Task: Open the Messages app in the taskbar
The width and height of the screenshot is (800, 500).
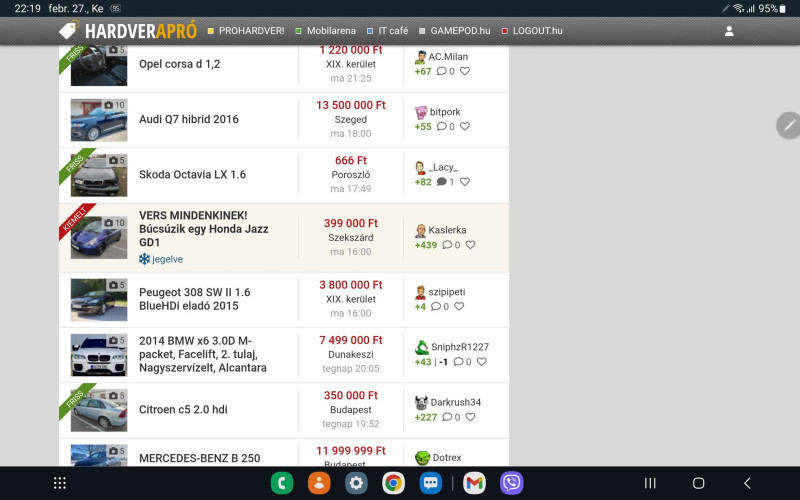Action: click(x=431, y=483)
